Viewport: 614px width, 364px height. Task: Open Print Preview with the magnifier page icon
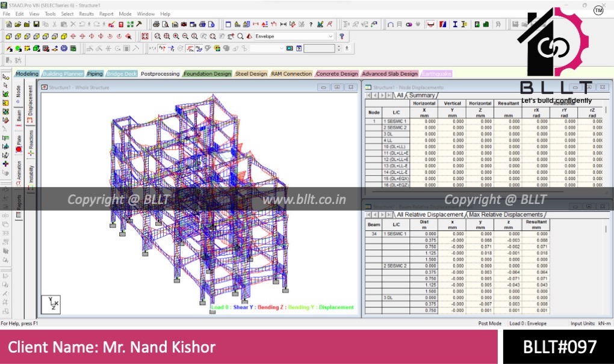coord(166,24)
